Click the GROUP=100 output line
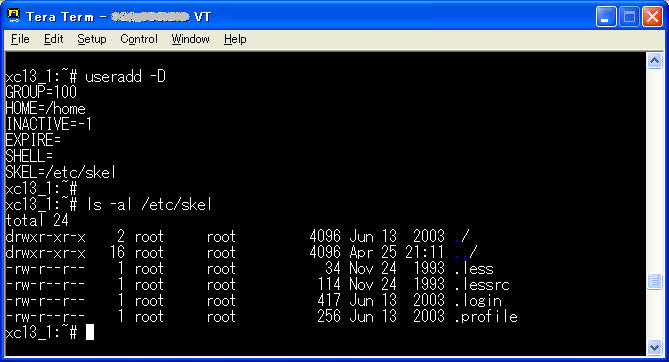 pyautogui.click(x=41, y=92)
